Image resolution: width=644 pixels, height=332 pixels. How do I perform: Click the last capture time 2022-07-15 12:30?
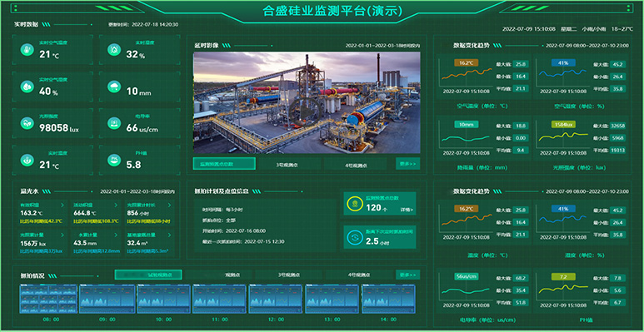coord(264,241)
